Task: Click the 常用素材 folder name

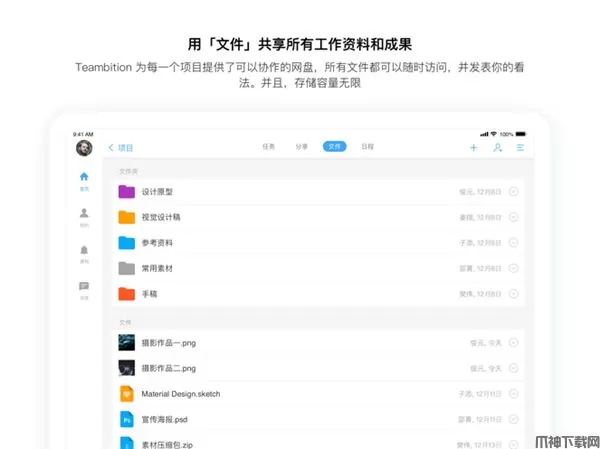Action: click(x=157, y=269)
